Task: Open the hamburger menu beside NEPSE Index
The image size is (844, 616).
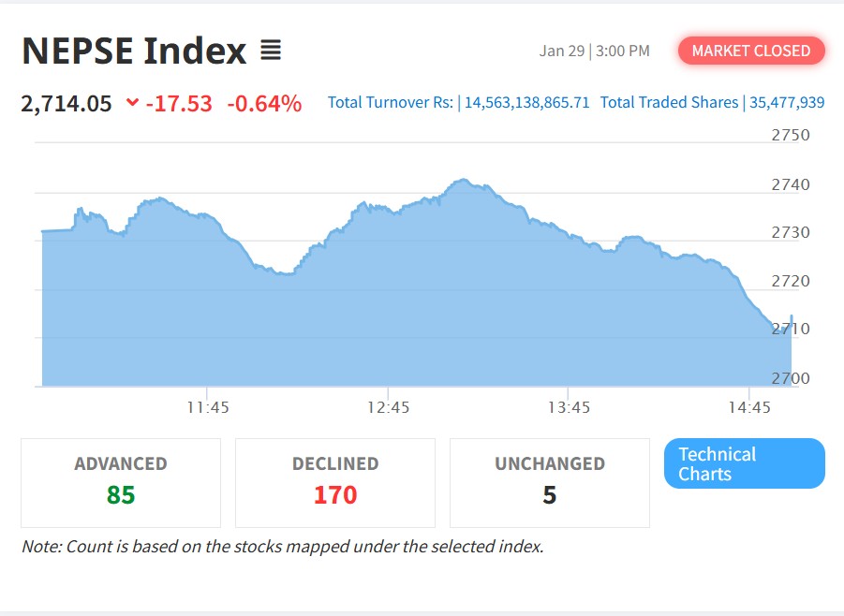Action: coord(271,51)
